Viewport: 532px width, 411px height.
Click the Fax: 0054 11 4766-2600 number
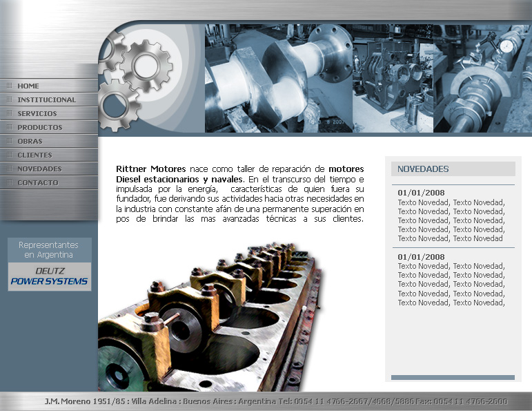462,401
